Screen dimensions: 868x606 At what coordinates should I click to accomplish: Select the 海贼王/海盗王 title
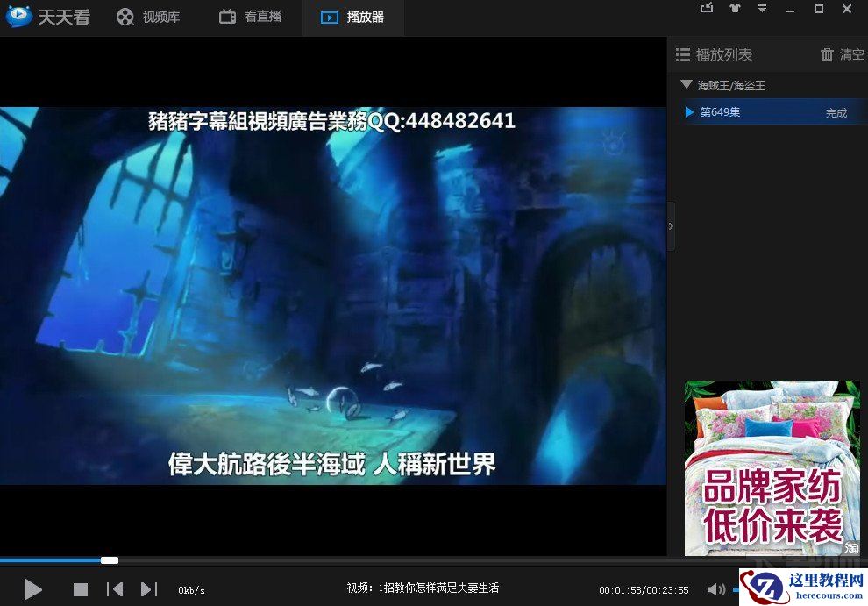point(731,85)
